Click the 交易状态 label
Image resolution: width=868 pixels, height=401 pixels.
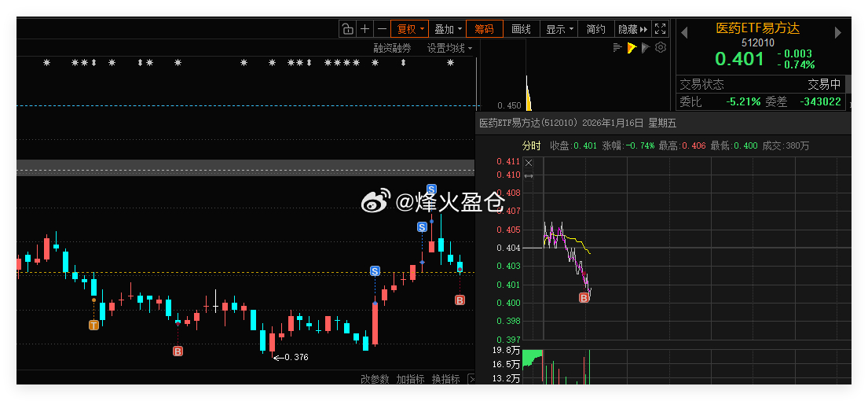(x=701, y=84)
